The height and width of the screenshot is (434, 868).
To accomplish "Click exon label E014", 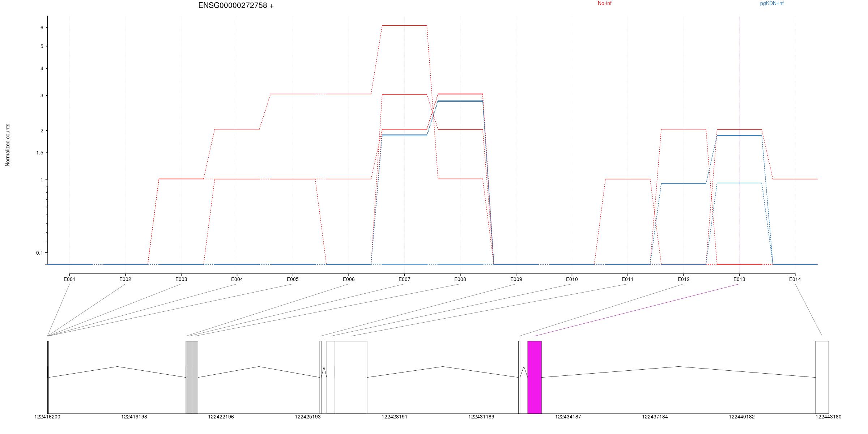I will (795, 279).
